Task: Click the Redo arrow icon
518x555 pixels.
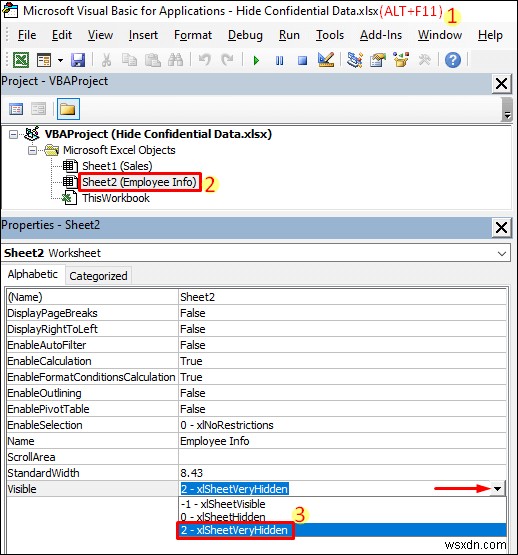Action: (227, 60)
